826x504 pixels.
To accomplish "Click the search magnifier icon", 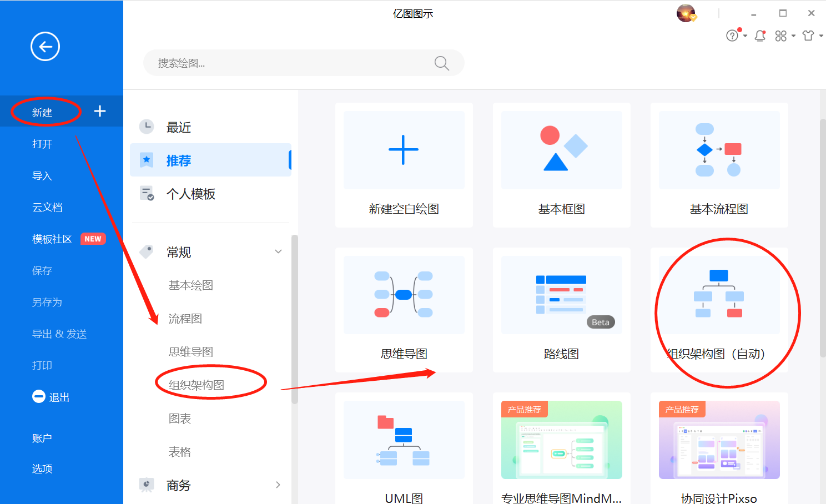I will coord(441,63).
